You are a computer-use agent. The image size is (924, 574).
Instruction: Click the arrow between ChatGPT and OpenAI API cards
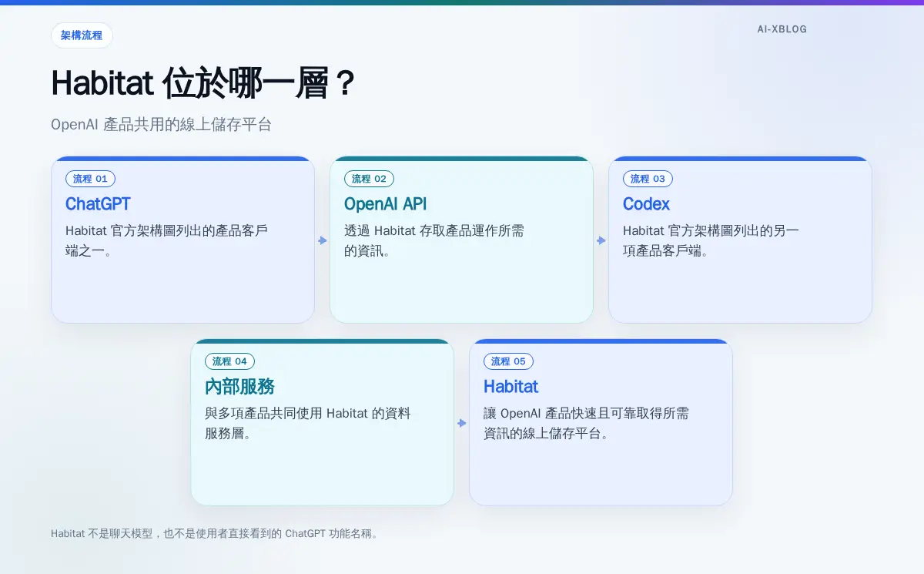(323, 240)
